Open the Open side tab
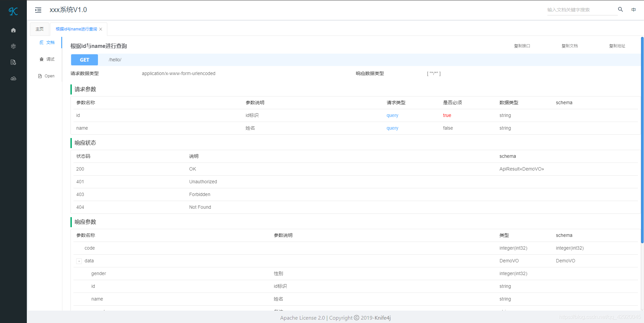 click(46, 76)
